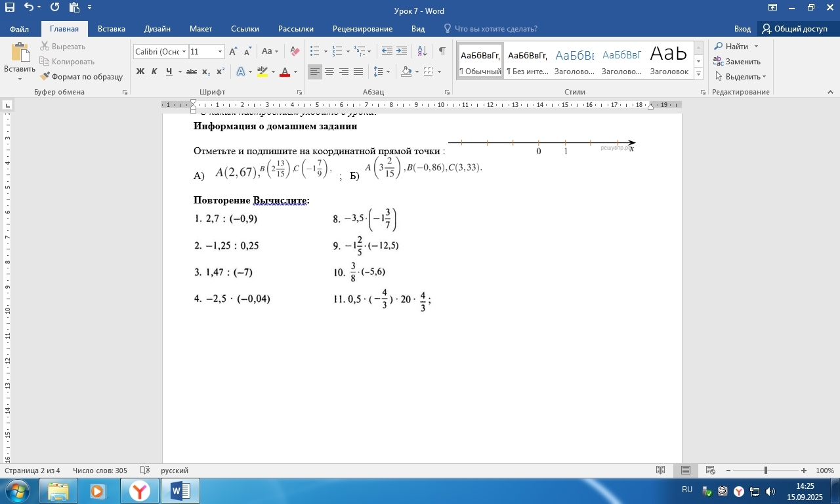Toggle bold Ж formatting

tap(140, 72)
